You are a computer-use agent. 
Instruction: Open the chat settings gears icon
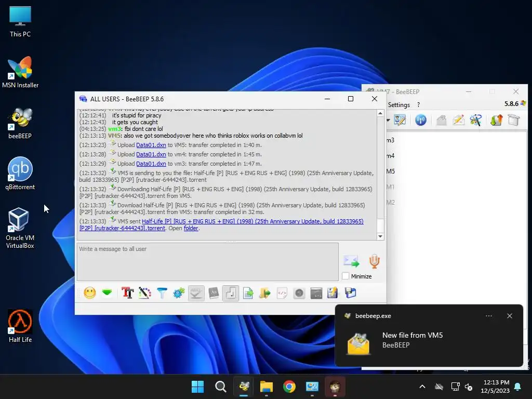tap(179, 293)
